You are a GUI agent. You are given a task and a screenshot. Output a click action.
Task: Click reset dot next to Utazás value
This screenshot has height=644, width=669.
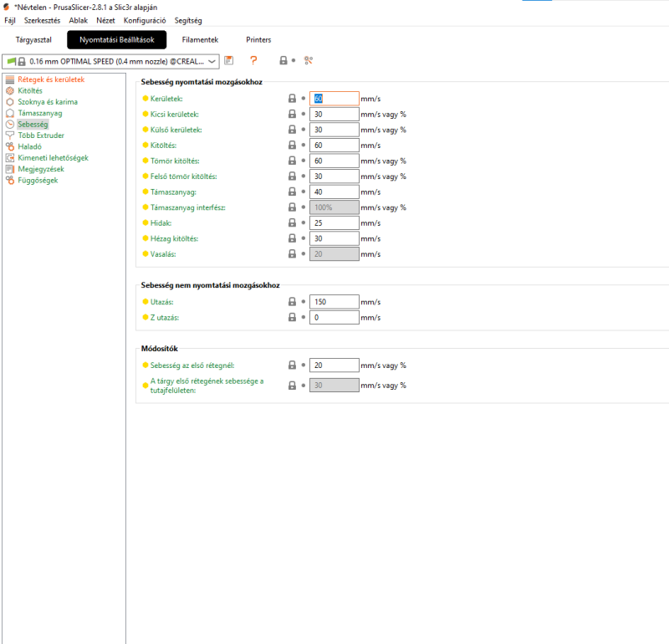pyautogui.click(x=304, y=302)
